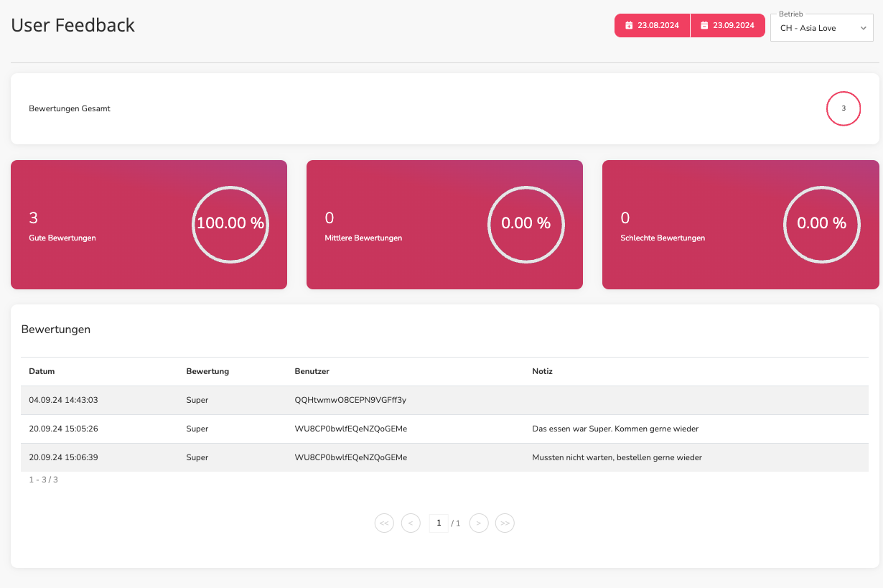Click the Notiz column header

click(542, 371)
